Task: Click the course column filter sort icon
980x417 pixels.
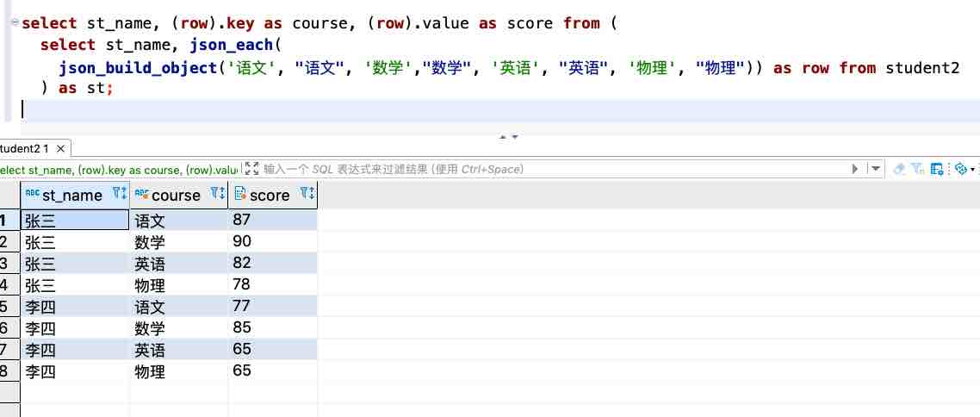Action: [x=218, y=195]
